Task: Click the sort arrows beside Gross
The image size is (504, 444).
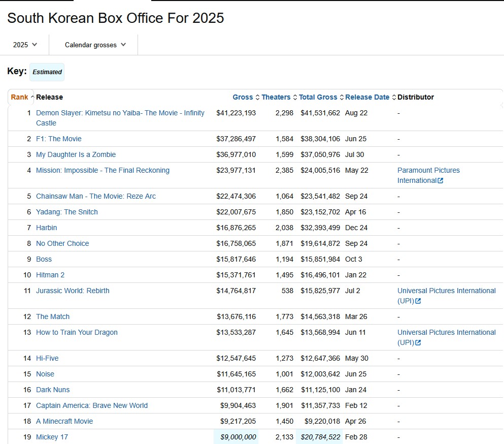Action: [257, 97]
